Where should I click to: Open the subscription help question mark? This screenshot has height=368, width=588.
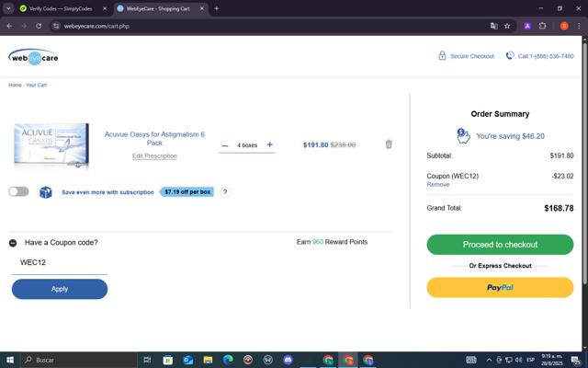click(225, 192)
